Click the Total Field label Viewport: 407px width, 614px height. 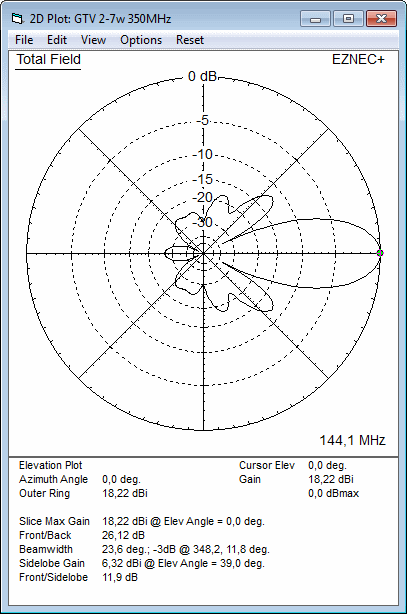(x=49, y=60)
